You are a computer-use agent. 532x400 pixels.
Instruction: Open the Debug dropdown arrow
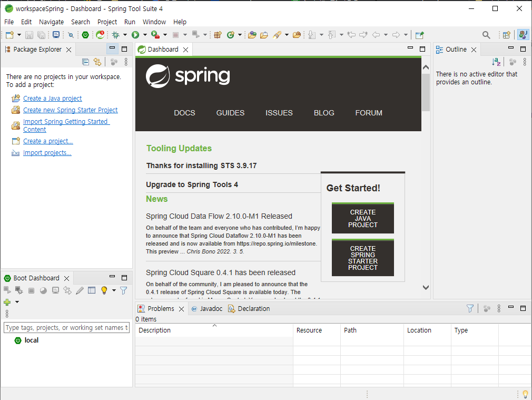click(125, 35)
